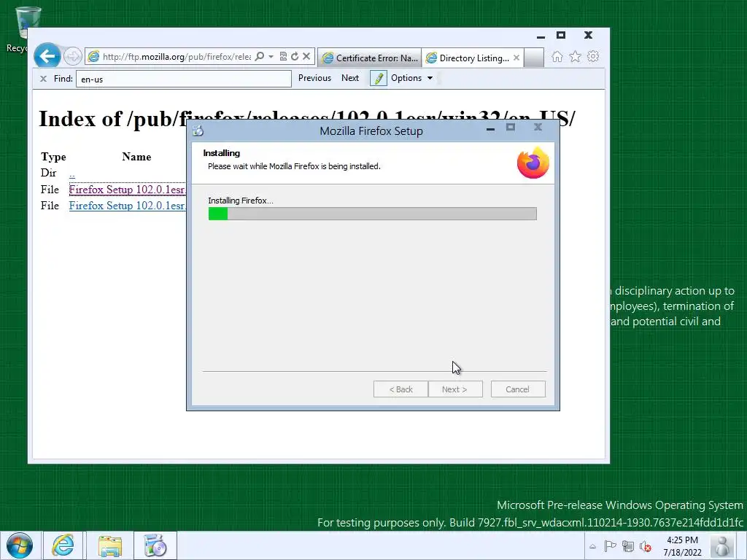
Task: Click the Internet Explorer back arrow button
Action: [x=47, y=56]
